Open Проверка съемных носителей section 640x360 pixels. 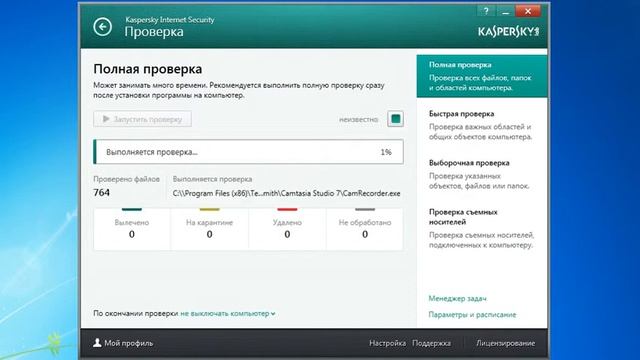[x=482, y=228]
